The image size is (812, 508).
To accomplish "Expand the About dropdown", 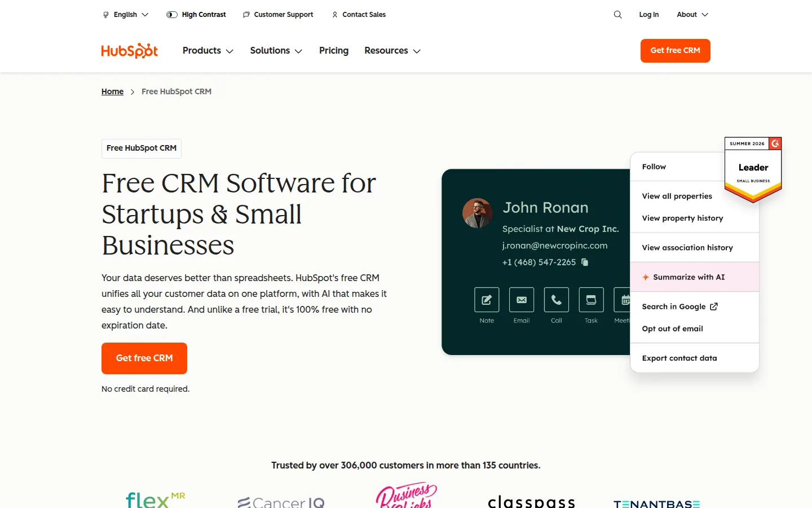I will [692, 15].
